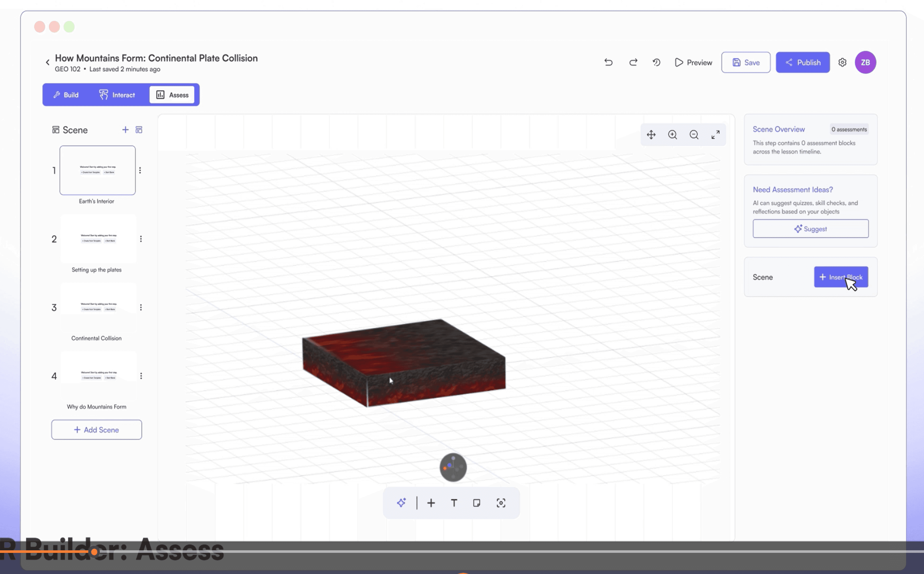Click the redo arrow icon
The image size is (924, 574).
point(633,62)
